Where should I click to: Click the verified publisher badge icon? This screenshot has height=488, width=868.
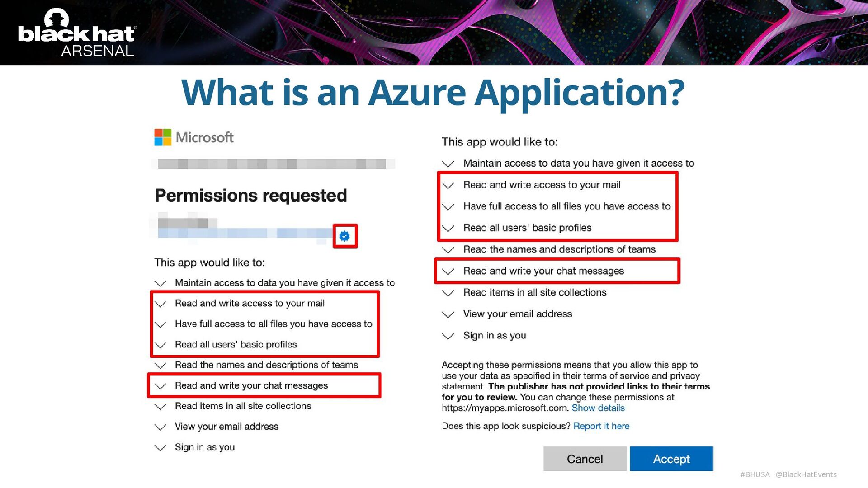pos(344,236)
